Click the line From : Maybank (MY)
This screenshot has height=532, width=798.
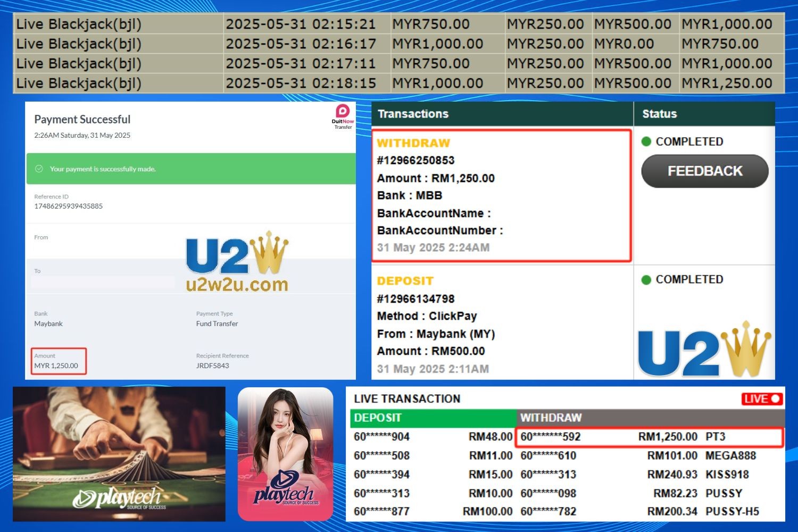click(436, 334)
